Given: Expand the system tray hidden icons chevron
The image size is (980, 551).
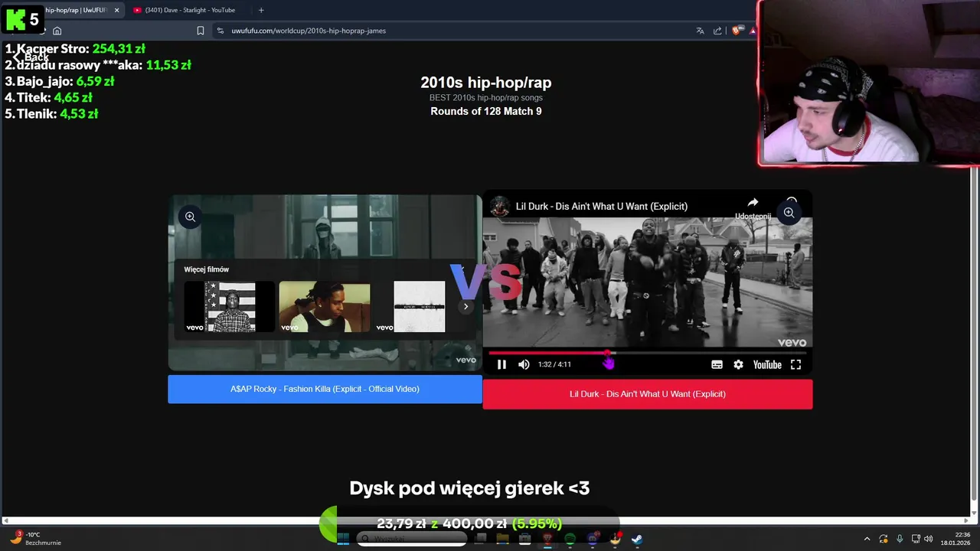Looking at the screenshot, I should coord(867,539).
